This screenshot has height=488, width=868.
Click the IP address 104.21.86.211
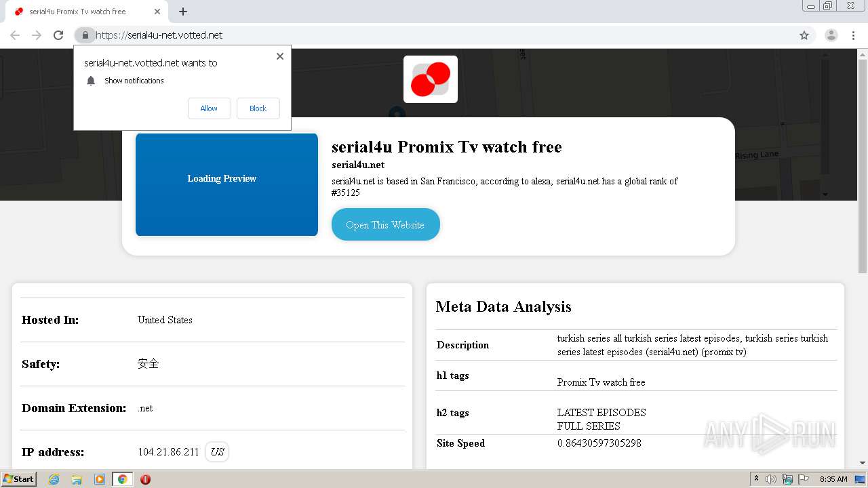168,452
